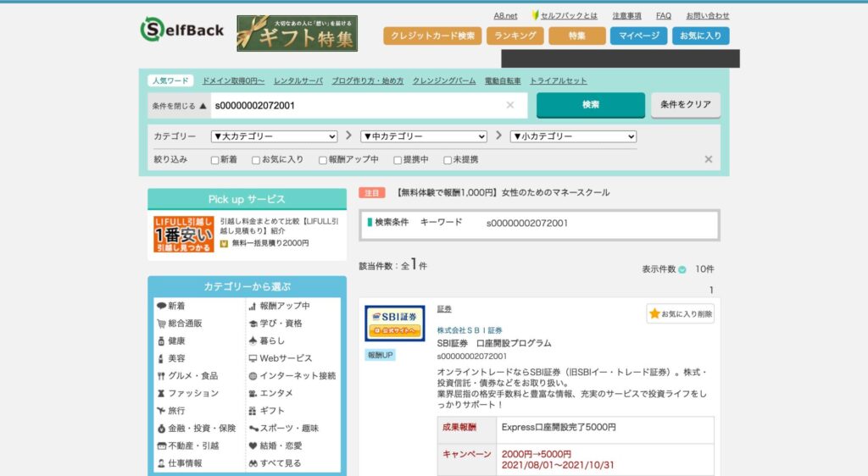Screen dimensions: 868x476
Task: Check the 提携中 filter checkbox
Action: tap(398, 160)
